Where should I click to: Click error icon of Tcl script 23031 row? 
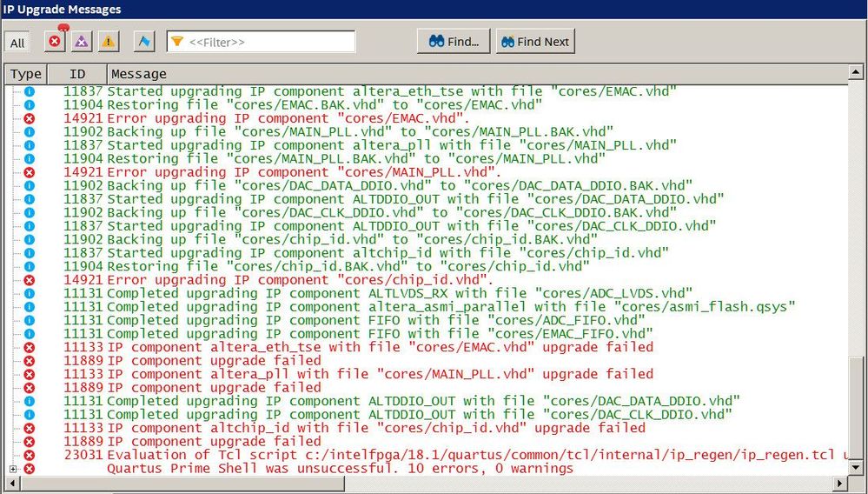30,455
